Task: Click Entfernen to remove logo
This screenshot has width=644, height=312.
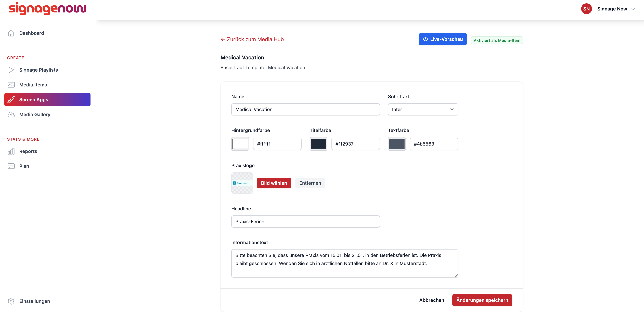Action: coord(310,183)
